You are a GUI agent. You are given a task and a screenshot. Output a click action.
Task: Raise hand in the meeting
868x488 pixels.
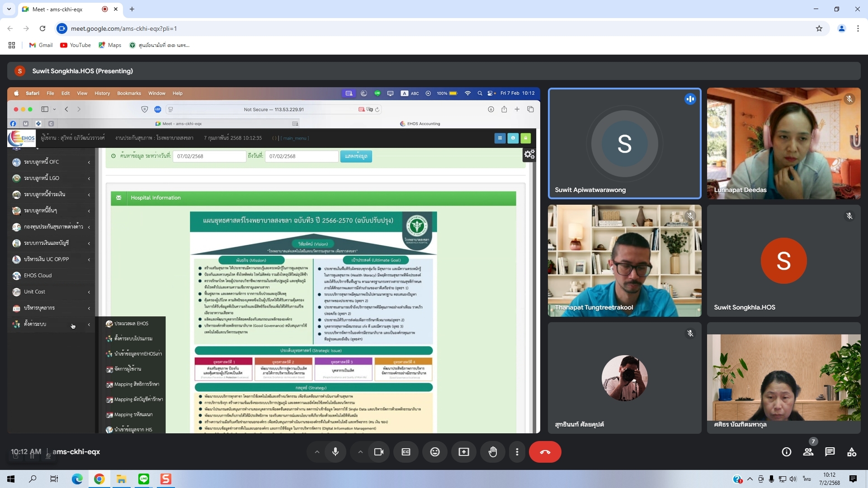pos(493,452)
